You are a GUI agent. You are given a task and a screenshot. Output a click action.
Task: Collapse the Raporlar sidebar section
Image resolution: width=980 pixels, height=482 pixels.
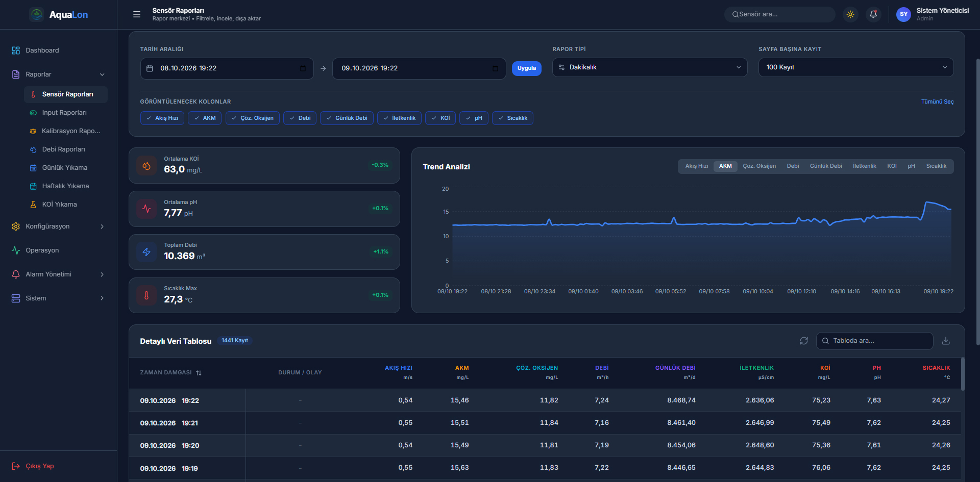[58, 74]
